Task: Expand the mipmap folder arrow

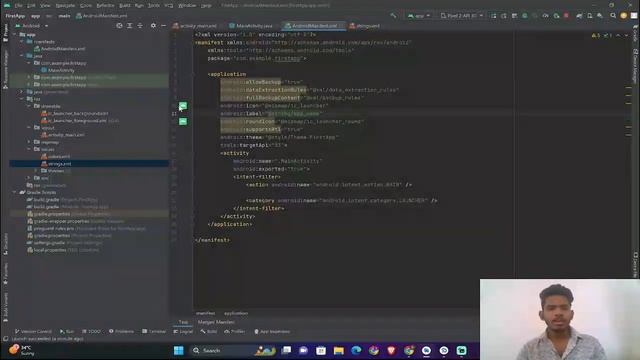Action: 29,142
